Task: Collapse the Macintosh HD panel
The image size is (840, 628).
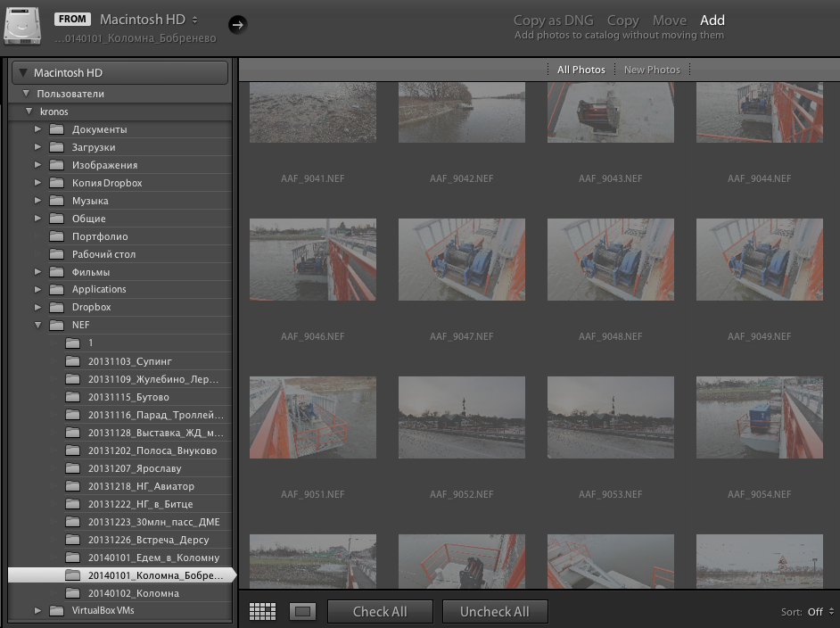Action: tap(23, 72)
